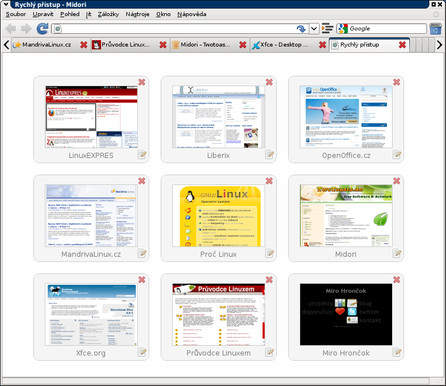Screen dimensions: 446x386
Task: Focus the Google search field
Action: coord(387,29)
